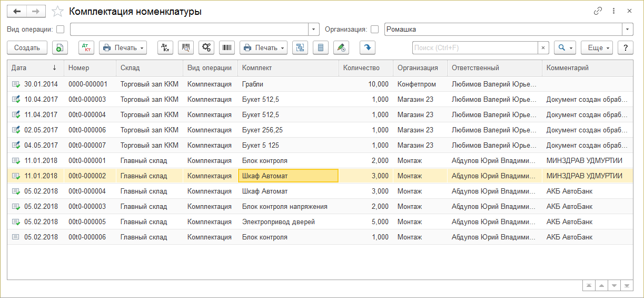The height and width of the screenshot is (298, 644).
Task: Jump to the last row with scroll-to-end button
Action: (627, 285)
